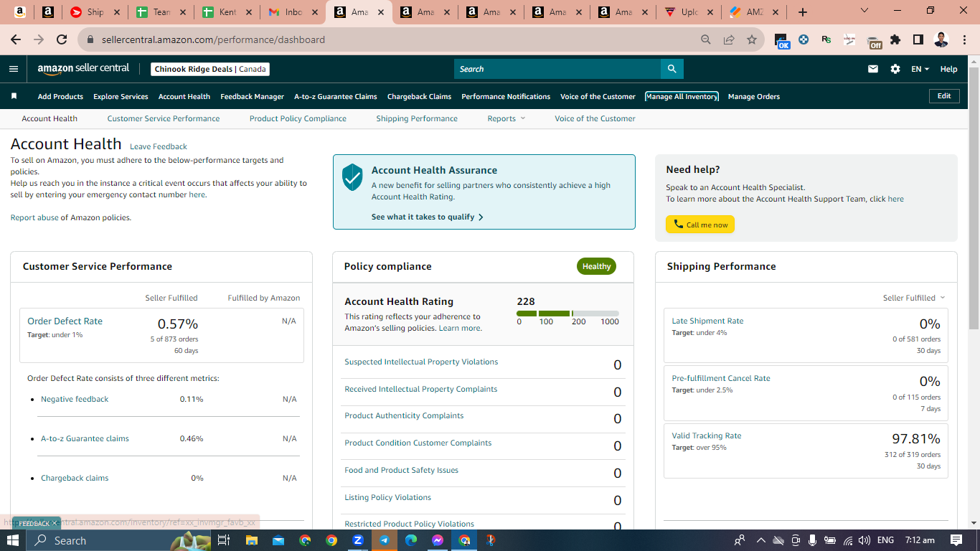The width and height of the screenshot is (980, 551).
Task: Expand the Reports dropdown tab
Action: [506, 118]
